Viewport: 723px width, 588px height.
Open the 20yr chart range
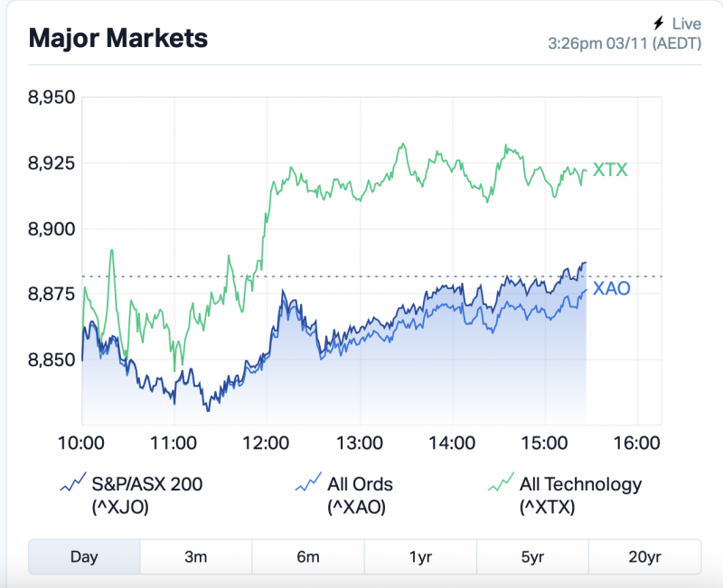[x=644, y=556]
